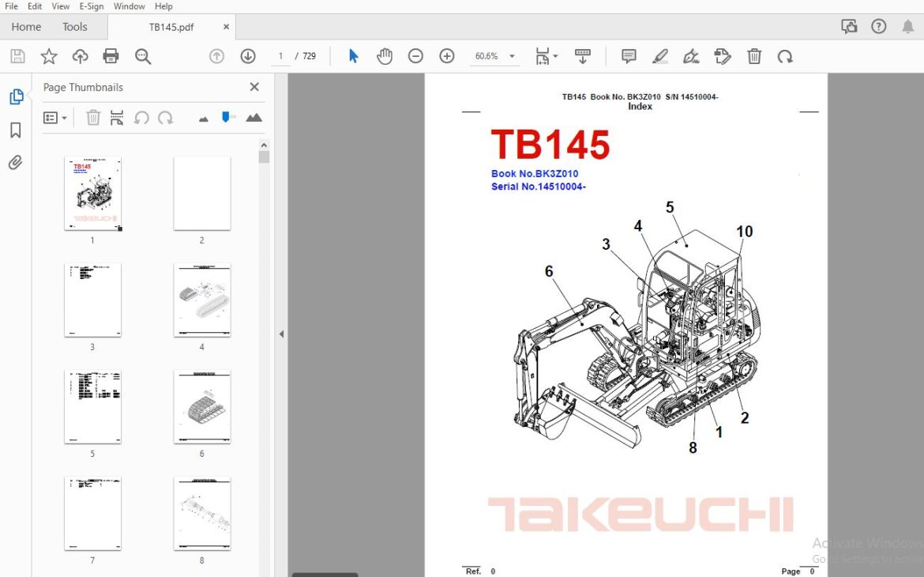Open the notifications bell
924x577 pixels.
[908, 27]
